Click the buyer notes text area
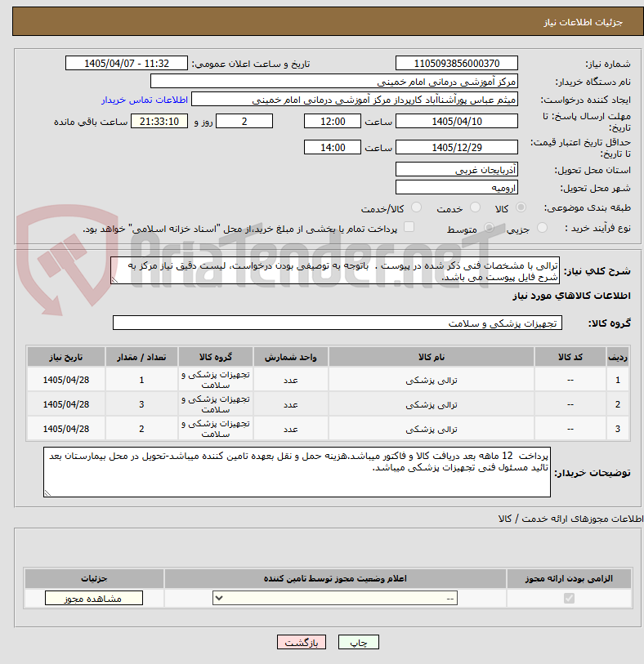 [297, 472]
